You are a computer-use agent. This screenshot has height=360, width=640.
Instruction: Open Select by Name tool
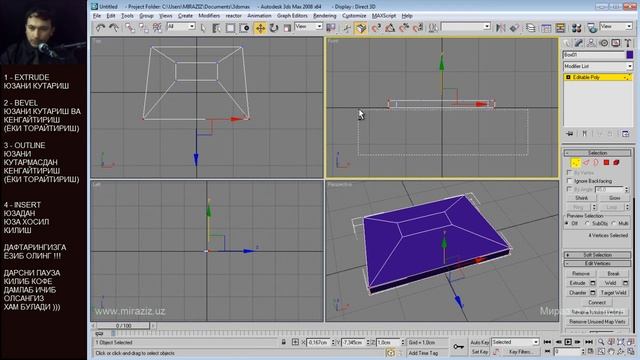click(216, 28)
